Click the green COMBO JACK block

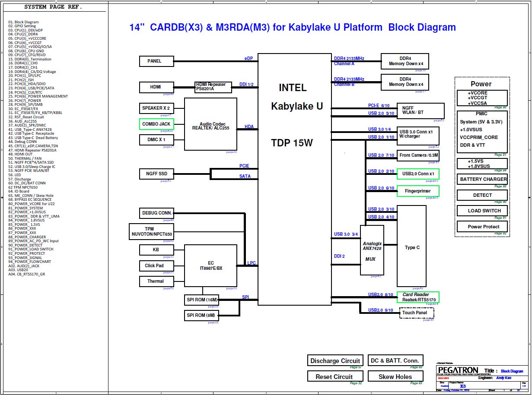[x=156, y=124]
